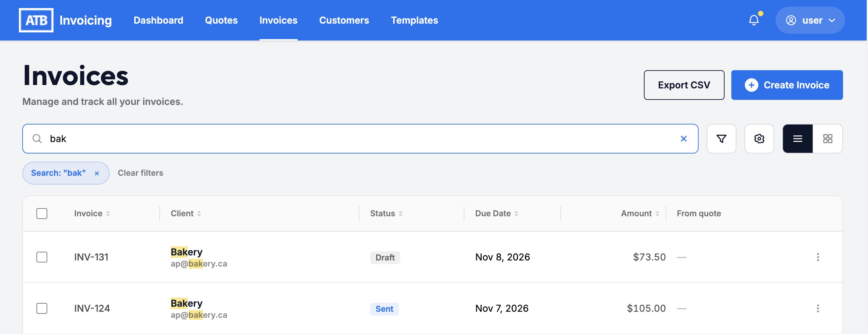Focus the invoice search field
Image resolution: width=868 pixels, height=334 pixels.
click(x=360, y=139)
